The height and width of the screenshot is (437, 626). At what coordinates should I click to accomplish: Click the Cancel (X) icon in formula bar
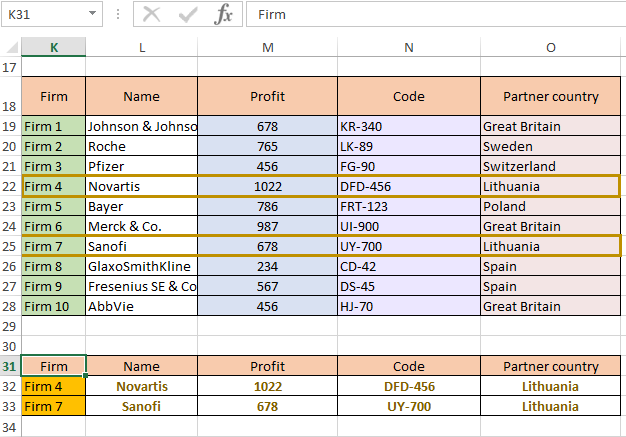[x=152, y=14]
